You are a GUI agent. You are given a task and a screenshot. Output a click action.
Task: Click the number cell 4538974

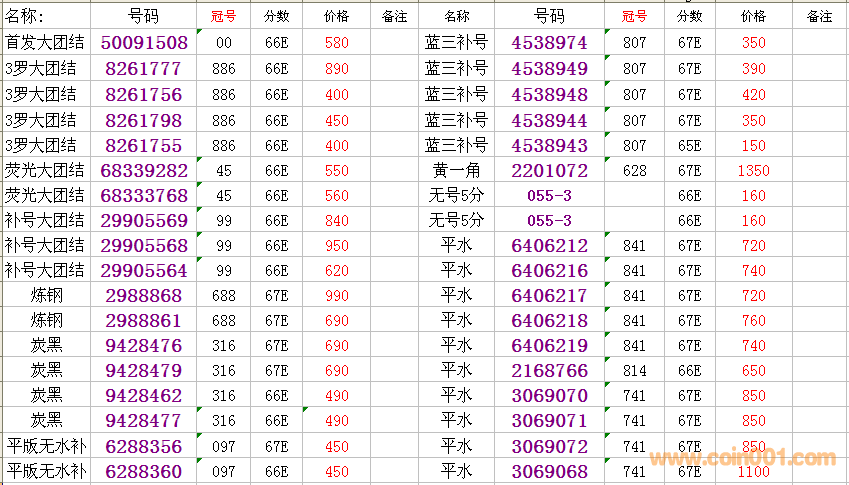point(549,43)
